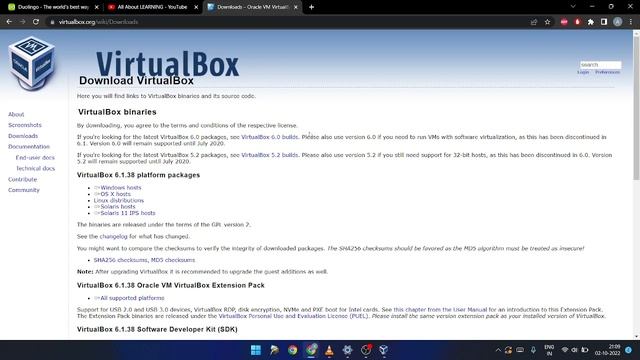Screen dimensions: 640x360
Task: Go to Documentation in the sidebar
Action: [x=29, y=147]
